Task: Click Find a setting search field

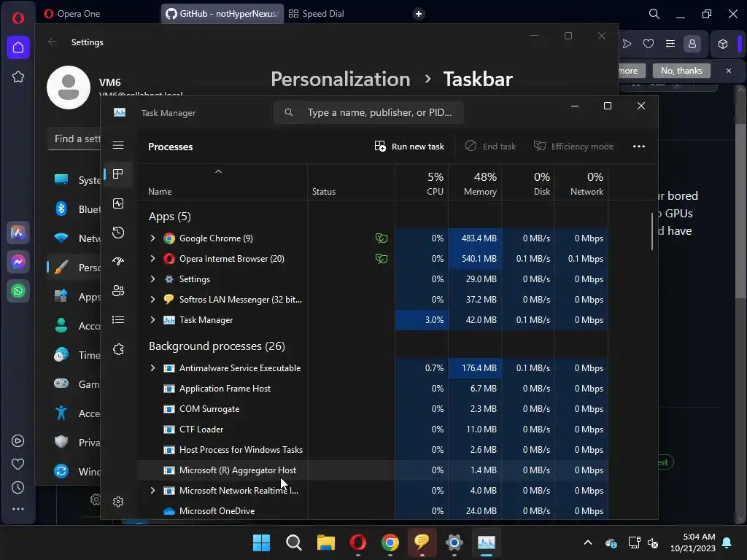Action: click(x=75, y=139)
